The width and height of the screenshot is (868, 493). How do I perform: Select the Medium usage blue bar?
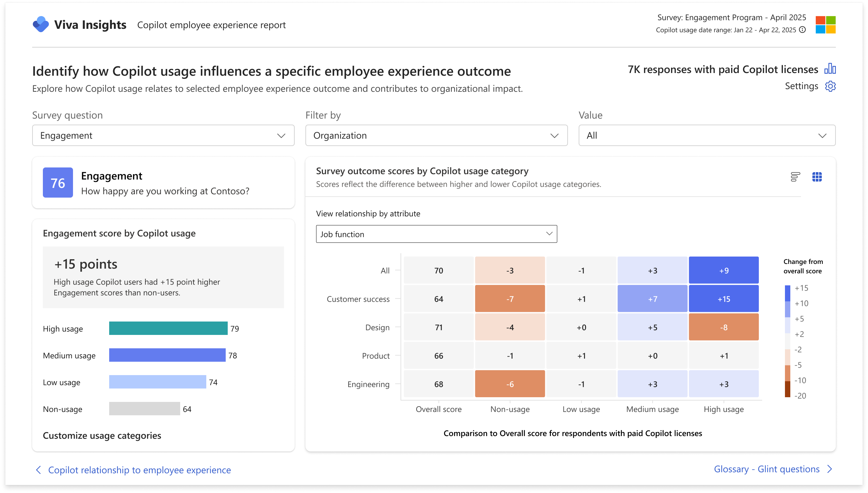[167, 355]
